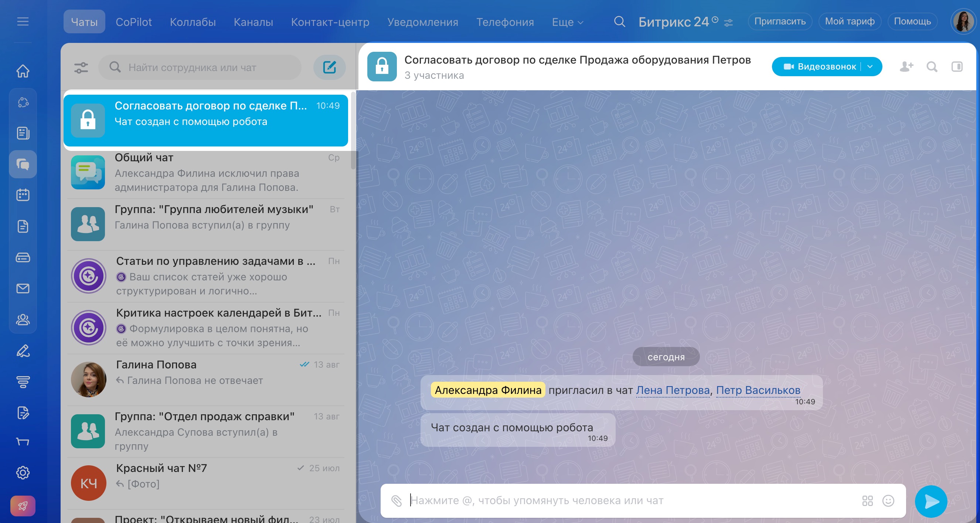Viewport: 980px width, 523px height.
Task: Open the e-signature pen sidebar icon
Action: (x=23, y=351)
